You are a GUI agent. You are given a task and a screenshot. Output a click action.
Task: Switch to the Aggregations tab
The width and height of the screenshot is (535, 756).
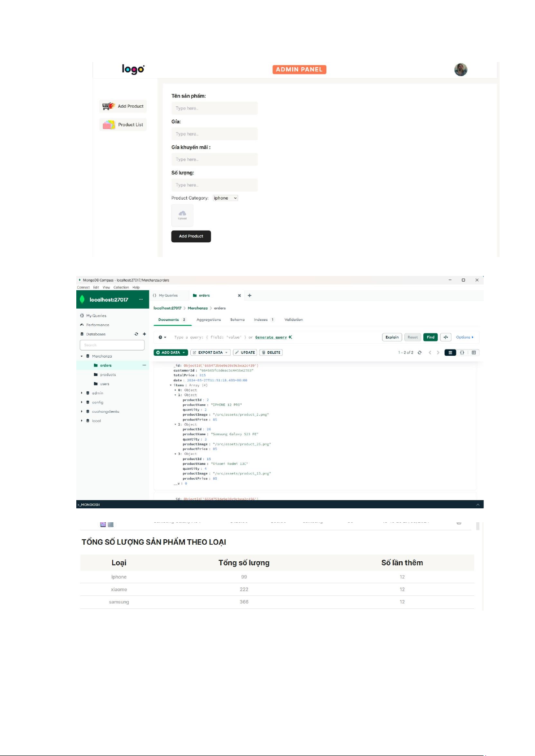pyautogui.click(x=208, y=320)
